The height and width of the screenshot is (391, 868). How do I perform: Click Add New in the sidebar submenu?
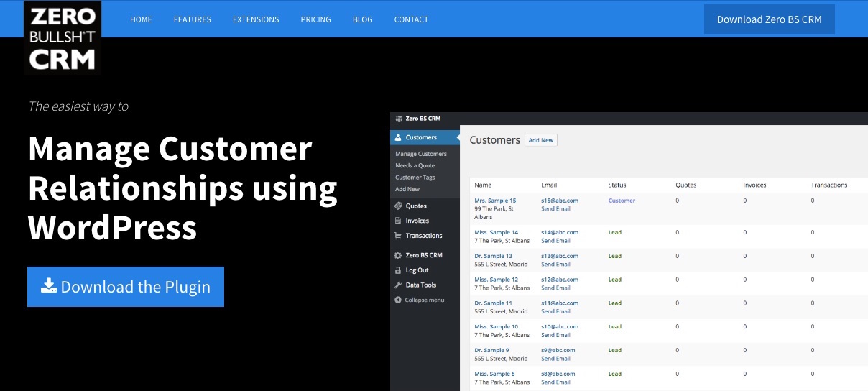point(407,189)
